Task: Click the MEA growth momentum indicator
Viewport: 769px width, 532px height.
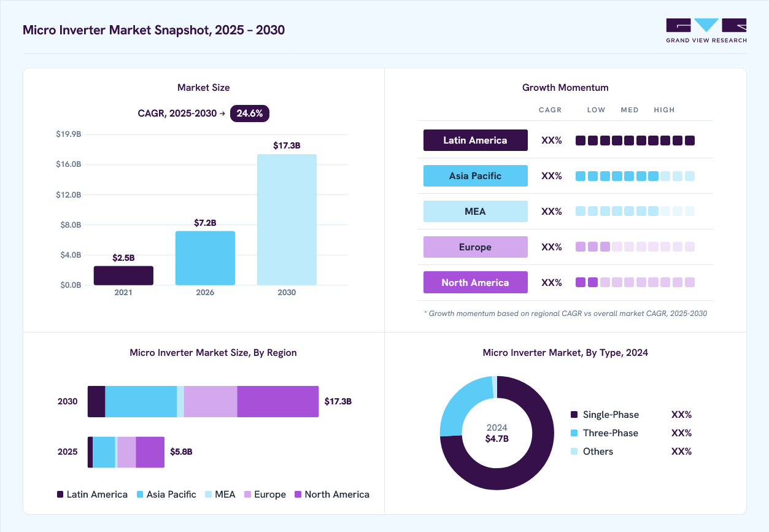Action: [x=635, y=211]
